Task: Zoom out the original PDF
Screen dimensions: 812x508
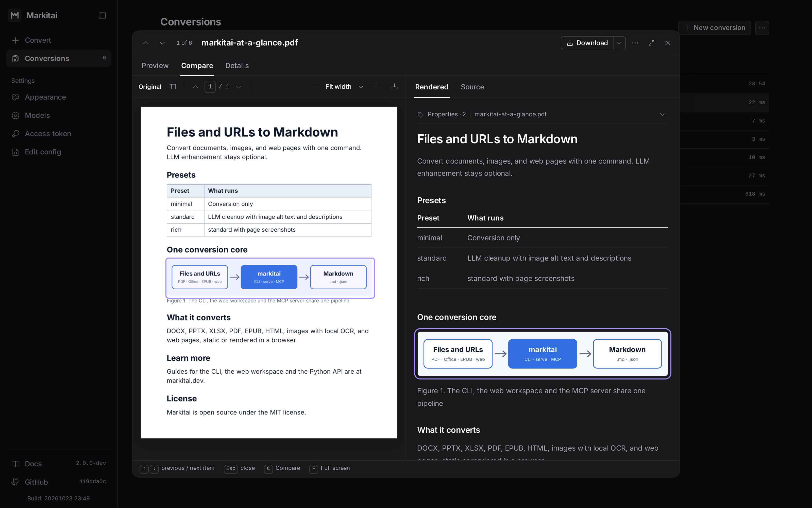Action: pyautogui.click(x=313, y=87)
